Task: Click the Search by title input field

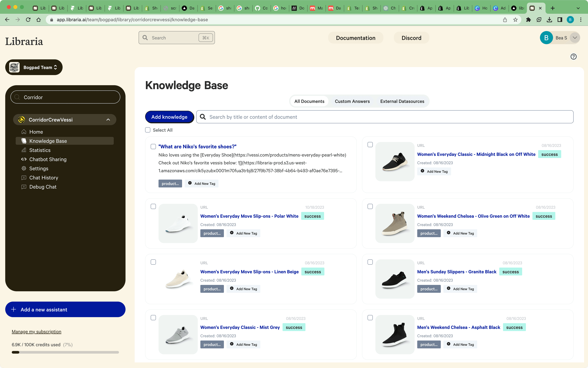Action: [x=292, y=117]
